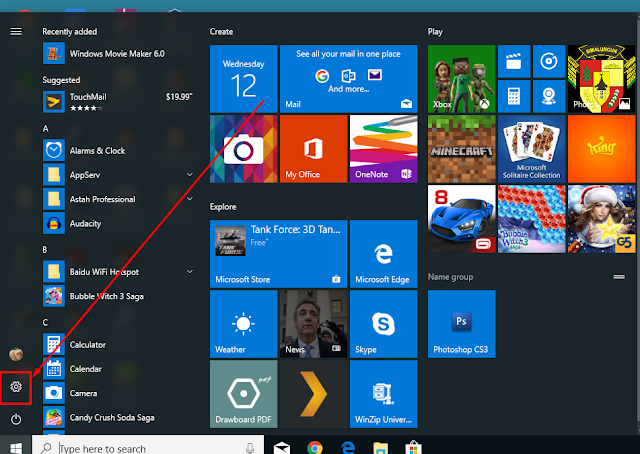Expand the Baidu WiFi Hotspot chevron

[x=190, y=272]
